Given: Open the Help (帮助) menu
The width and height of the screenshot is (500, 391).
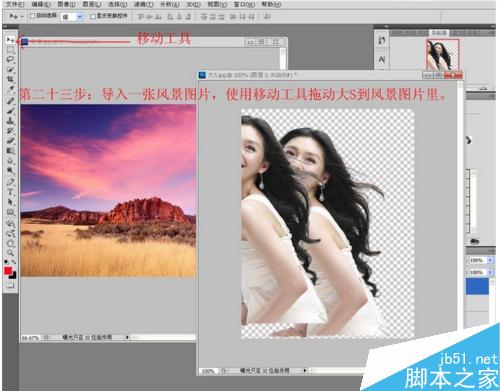Looking at the screenshot, I should pyautogui.click(x=271, y=4).
